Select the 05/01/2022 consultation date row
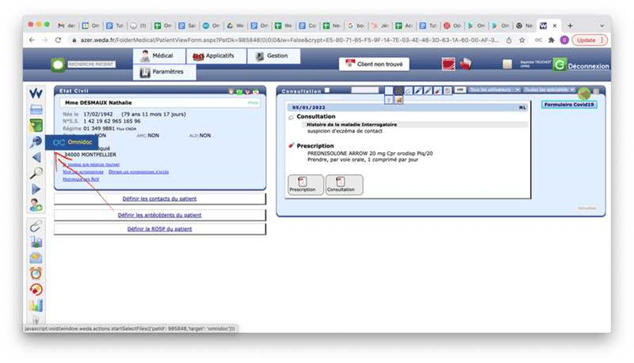Viewport: 634px width, 363px height. 407,108
